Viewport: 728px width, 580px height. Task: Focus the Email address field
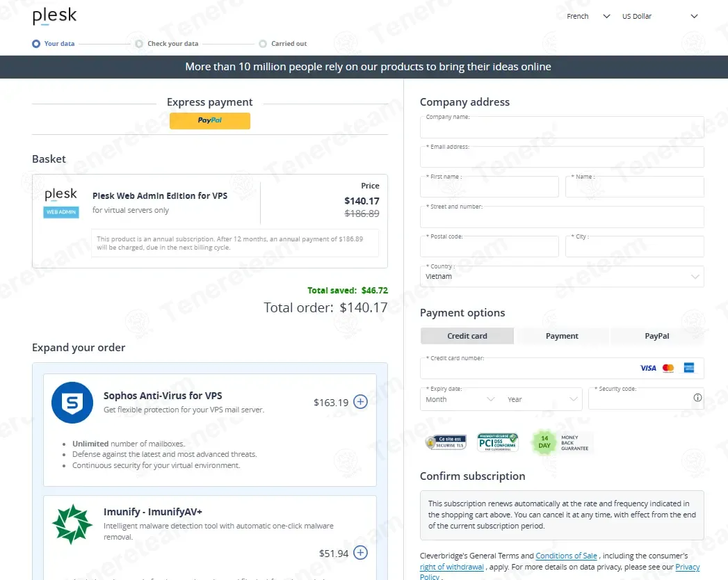tap(562, 157)
